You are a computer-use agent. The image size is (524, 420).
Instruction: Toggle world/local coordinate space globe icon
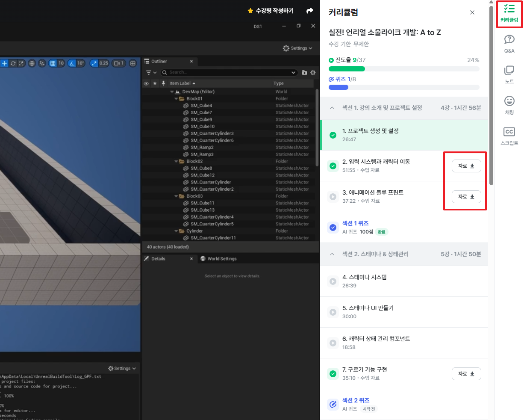click(x=32, y=63)
